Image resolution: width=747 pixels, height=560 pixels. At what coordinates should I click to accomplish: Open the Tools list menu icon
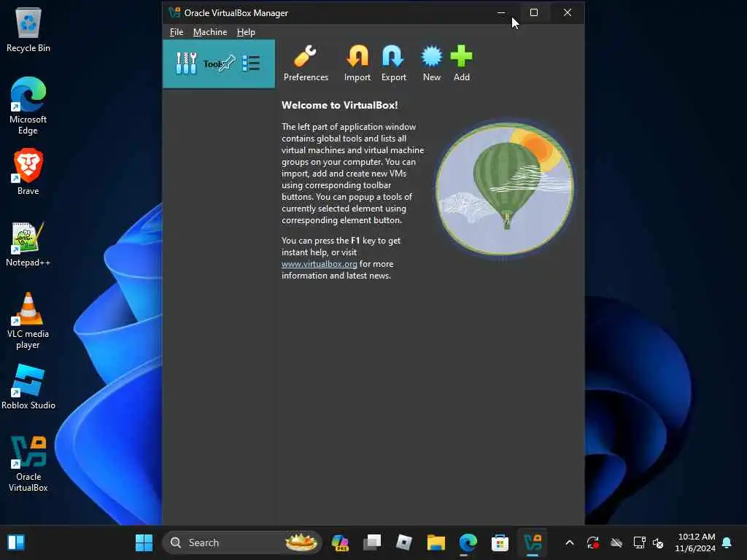(x=251, y=63)
